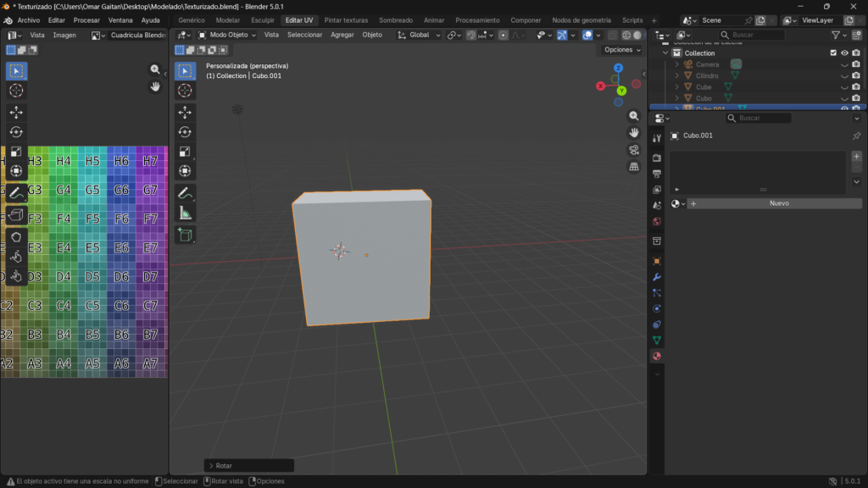Image resolution: width=868 pixels, height=488 pixels.
Task: Uncheck the Collection exclude checkbox
Action: [x=833, y=53]
